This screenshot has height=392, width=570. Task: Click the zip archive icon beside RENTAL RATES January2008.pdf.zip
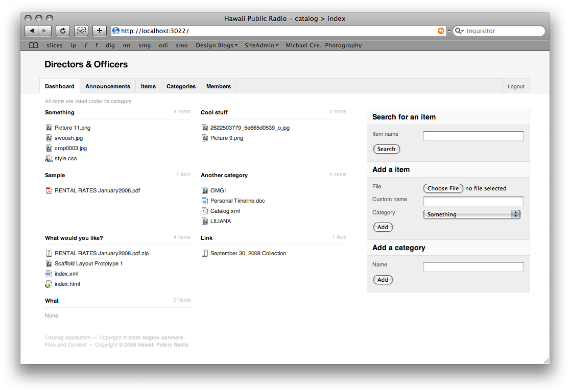(49, 253)
